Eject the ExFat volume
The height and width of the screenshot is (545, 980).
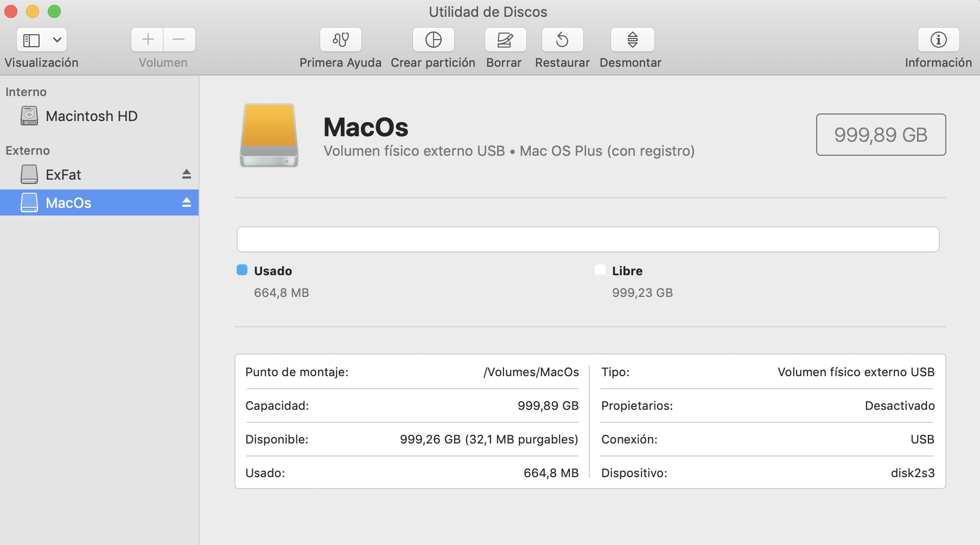click(187, 174)
